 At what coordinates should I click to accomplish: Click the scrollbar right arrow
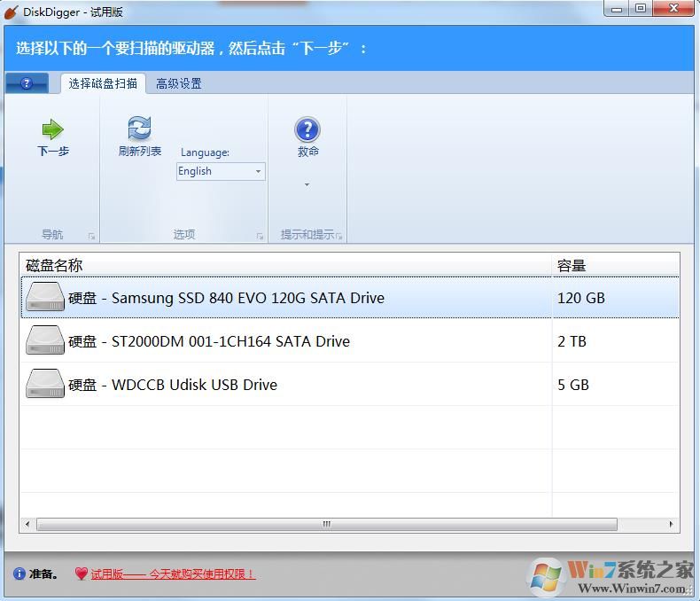[x=671, y=524]
